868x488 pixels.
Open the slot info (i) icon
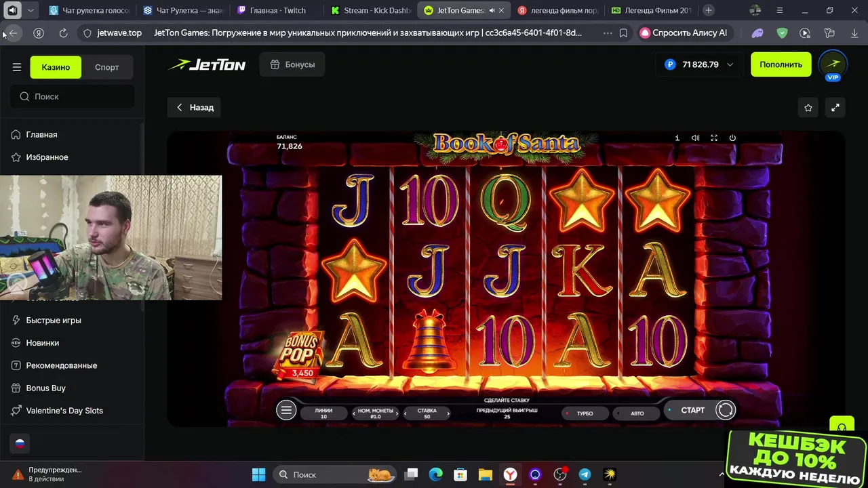tap(677, 138)
